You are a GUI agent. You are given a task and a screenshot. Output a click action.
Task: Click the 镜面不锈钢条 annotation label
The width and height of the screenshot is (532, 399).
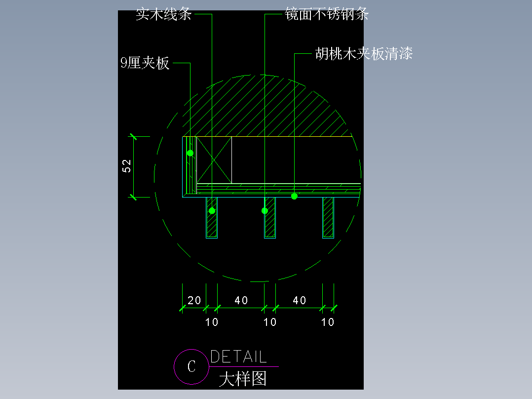click(326, 14)
